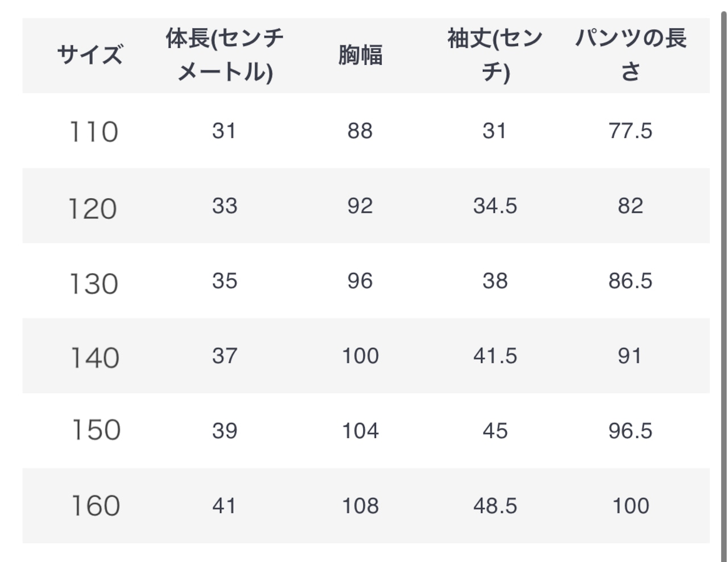Click the 34.5 sleeve length cell
Viewport: 728px width, 562px height.
click(x=495, y=206)
